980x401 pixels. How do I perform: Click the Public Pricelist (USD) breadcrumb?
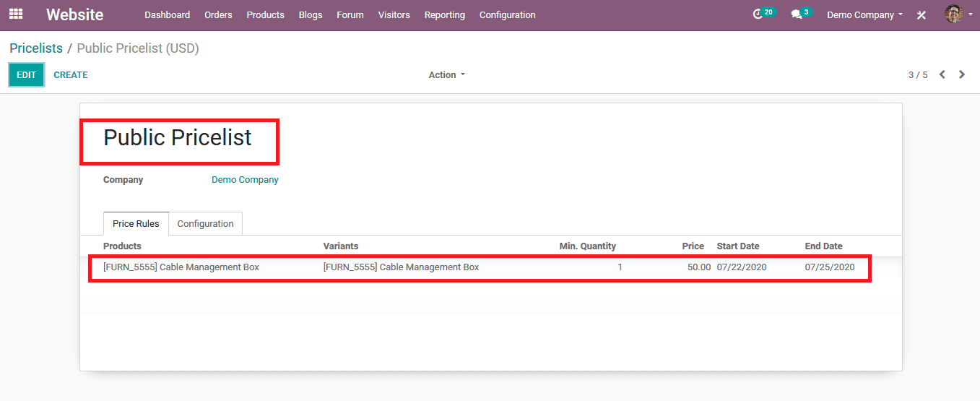pos(138,48)
